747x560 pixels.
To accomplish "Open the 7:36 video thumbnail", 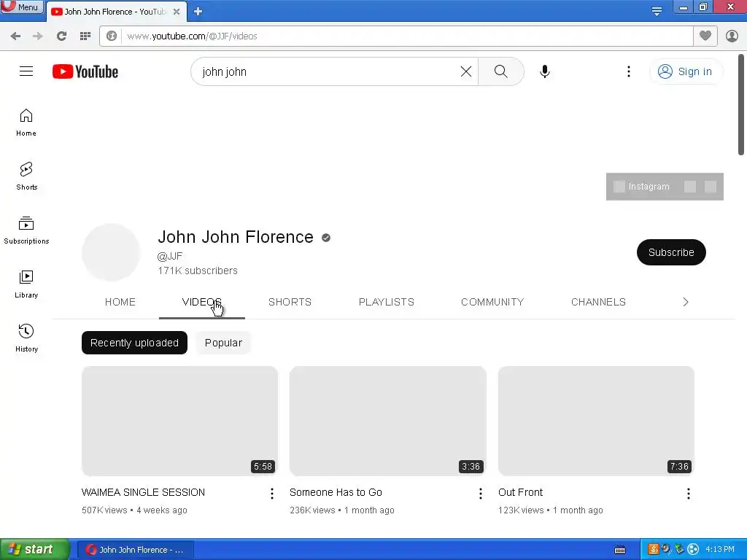I will (596, 421).
